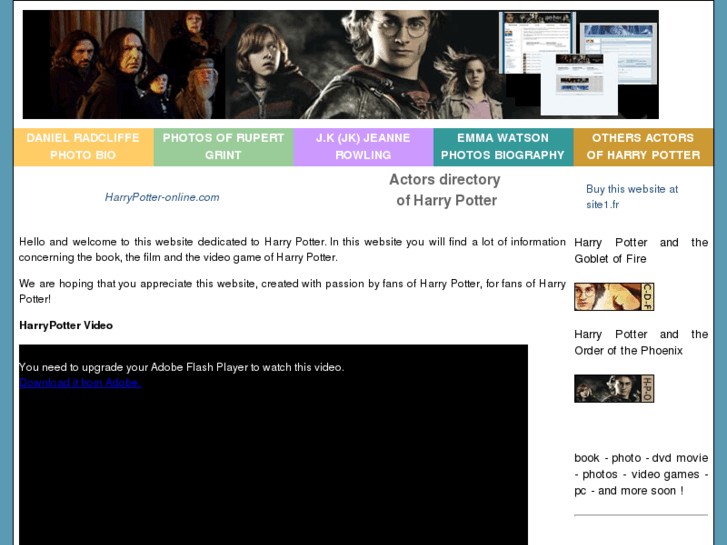Image resolution: width=727 pixels, height=545 pixels.
Task: Go to Emma Watson Photos Biography tab
Action: (503, 147)
